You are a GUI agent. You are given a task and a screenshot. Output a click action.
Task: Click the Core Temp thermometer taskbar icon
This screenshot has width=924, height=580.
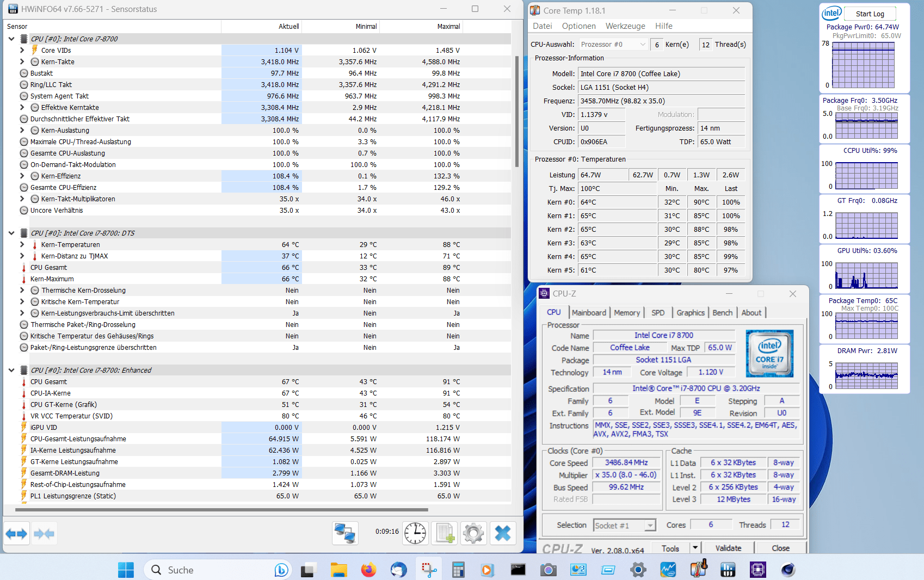tap(698, 569)
